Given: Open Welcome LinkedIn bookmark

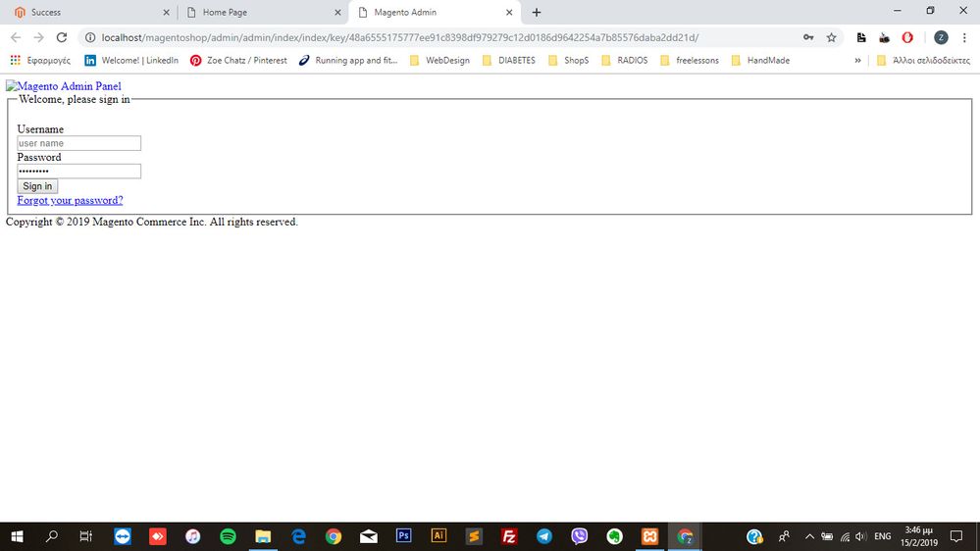Looking at the screenshot, I should (x=131, y=60).
